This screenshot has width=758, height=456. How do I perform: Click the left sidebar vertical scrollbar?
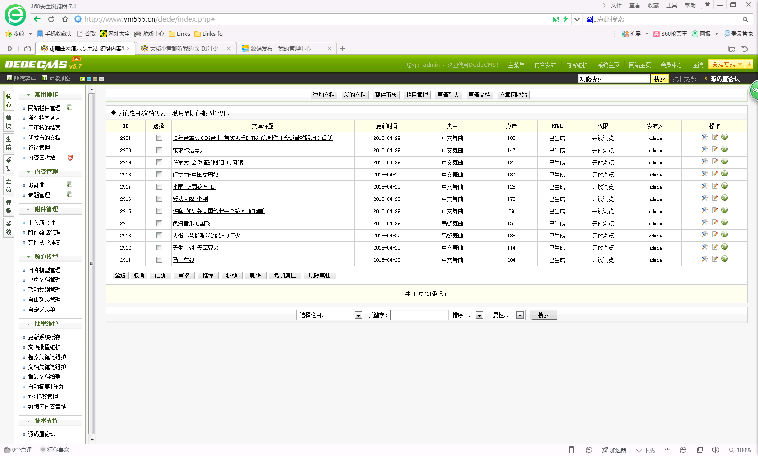92,265
